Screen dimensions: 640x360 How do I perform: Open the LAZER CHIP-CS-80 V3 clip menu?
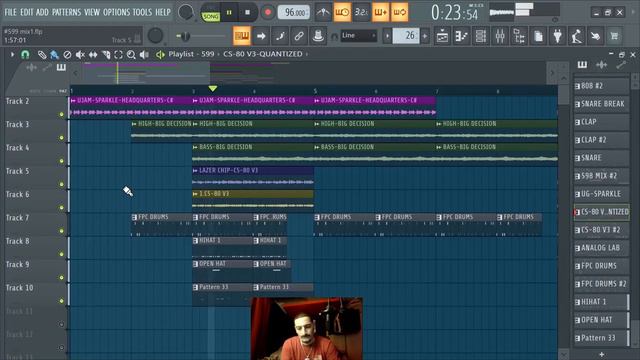[195, 171]
